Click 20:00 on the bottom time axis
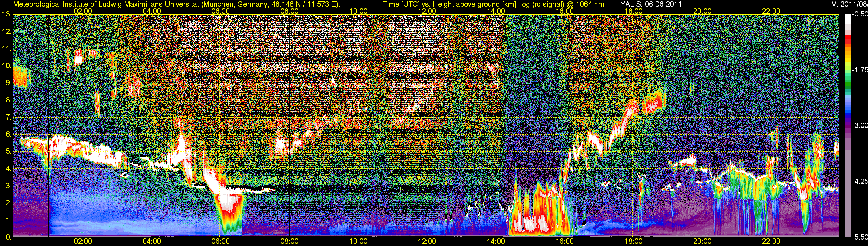Viewport: 868px width, 246px height. [x=702, y=241]
